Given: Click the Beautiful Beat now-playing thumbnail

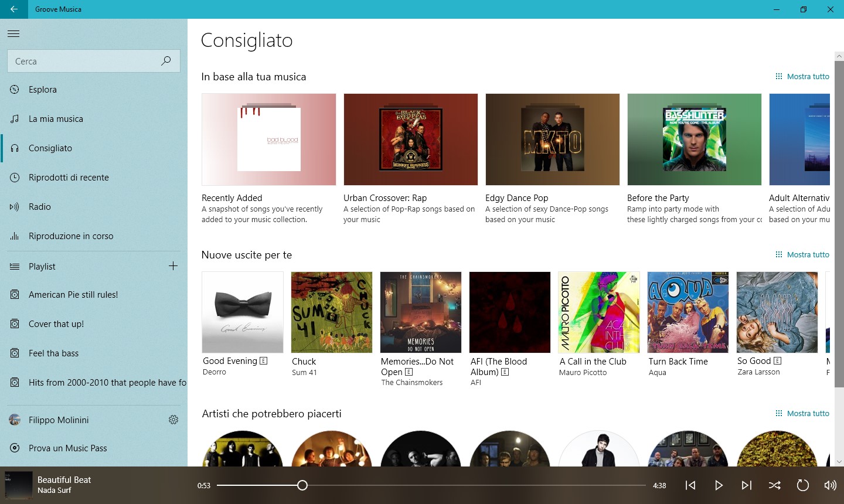Looking at the screenshot, I should click(x=19, y=485).
